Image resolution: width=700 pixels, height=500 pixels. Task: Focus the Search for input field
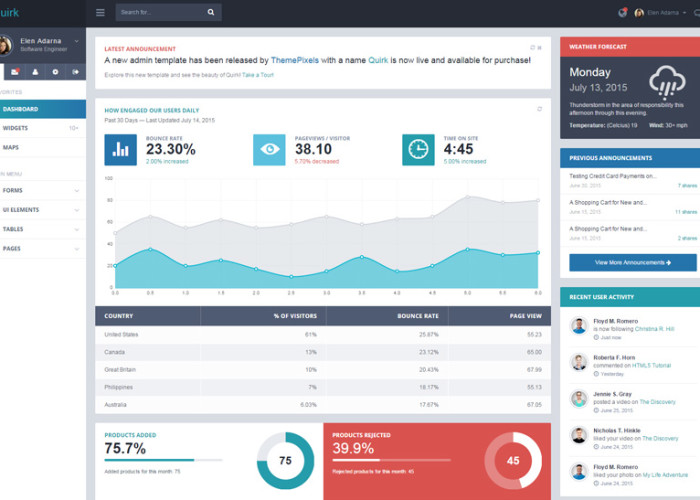pos(161,12)
